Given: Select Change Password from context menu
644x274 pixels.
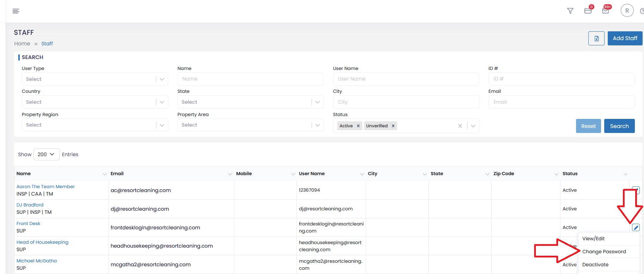Looking at the screenshot, I should pos(604,251).
